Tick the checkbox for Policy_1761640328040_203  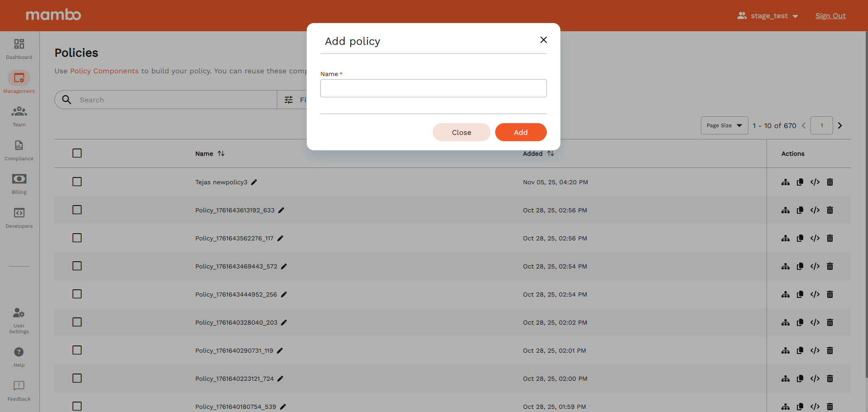pyautogui.click(x=77, y=322)
